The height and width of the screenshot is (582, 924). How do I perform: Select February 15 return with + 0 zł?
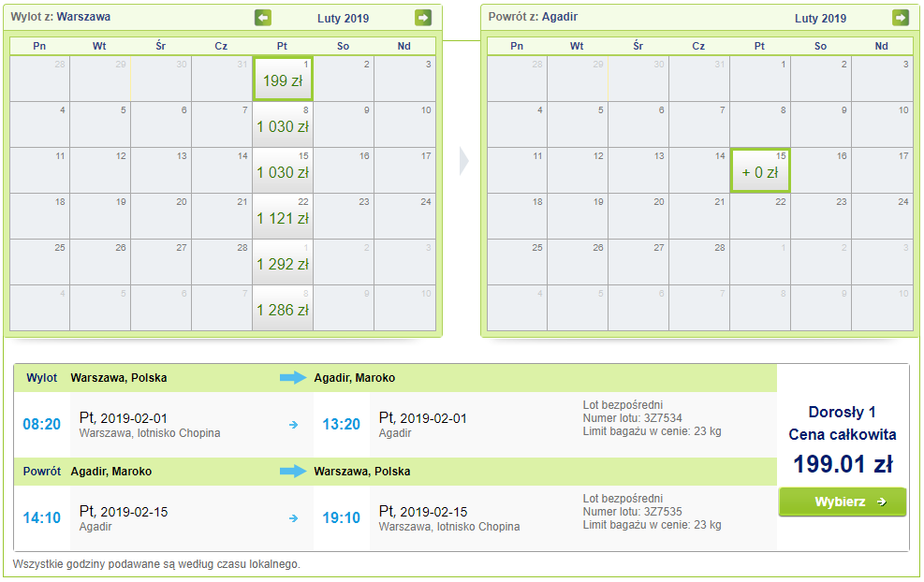point(760,170)
